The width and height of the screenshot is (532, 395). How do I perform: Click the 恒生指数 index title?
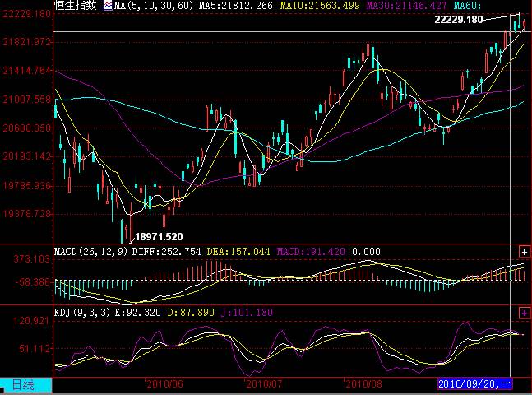pyautogui.click(x=75, y=5)
